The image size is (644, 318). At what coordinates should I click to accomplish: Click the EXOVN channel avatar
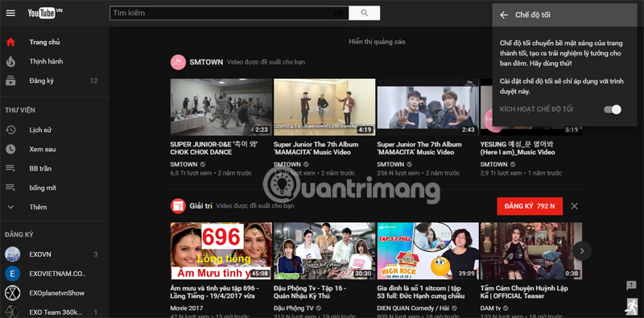point(12,254)
